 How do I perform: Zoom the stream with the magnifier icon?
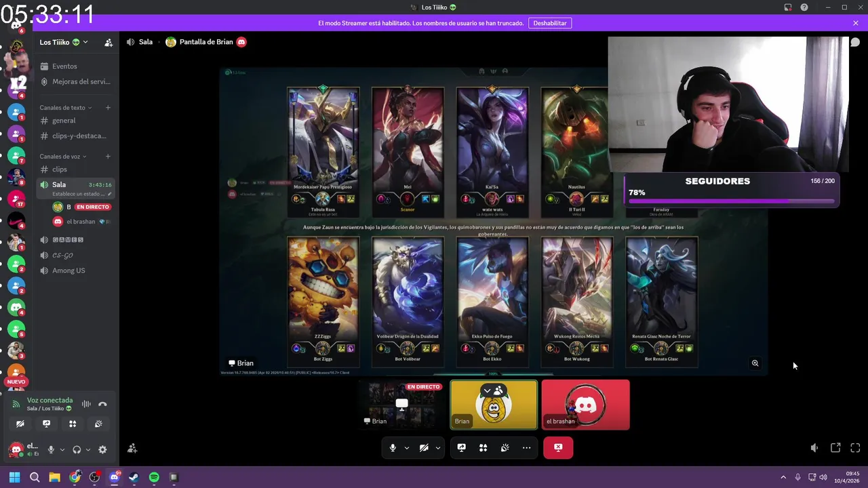click(755, 363)
